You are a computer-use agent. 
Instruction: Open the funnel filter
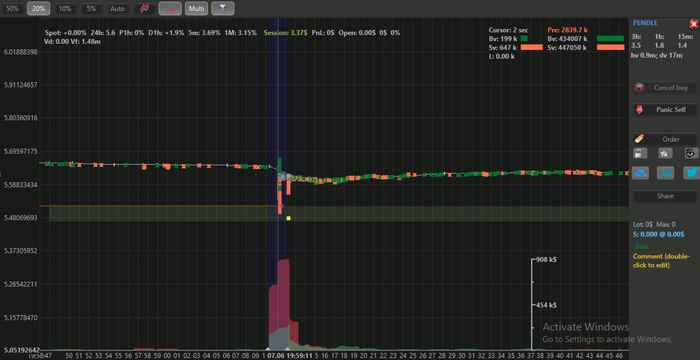click(223, 8)
